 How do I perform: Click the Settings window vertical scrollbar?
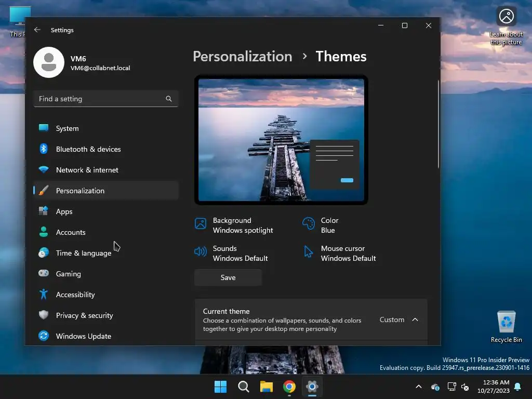(x=438, y=124)
